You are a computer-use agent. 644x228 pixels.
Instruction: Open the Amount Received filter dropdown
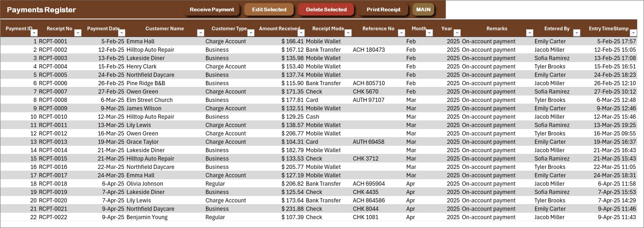pos(301,33)
